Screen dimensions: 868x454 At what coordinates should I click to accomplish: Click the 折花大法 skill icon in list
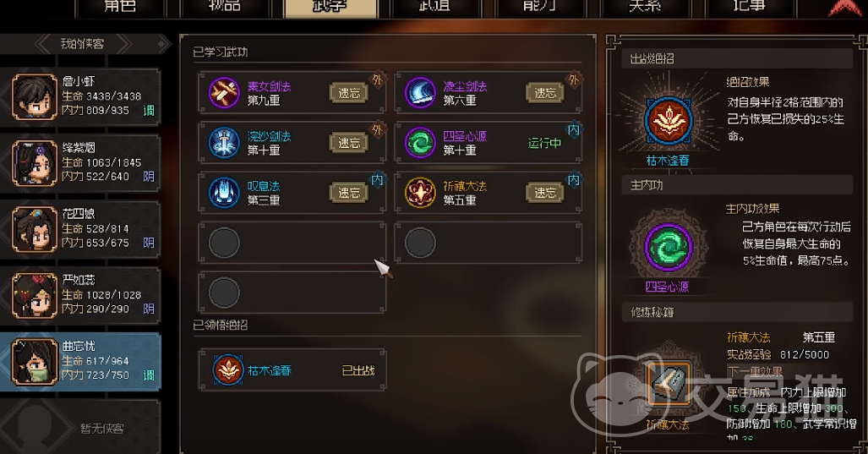point(420,192)
